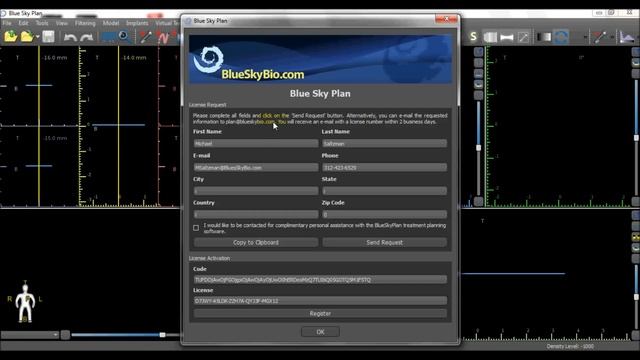640x360 pixels.
Task: Open dropdown arrow after blue rotate icon
Action: pyautogui.click(x=585, y=38)
